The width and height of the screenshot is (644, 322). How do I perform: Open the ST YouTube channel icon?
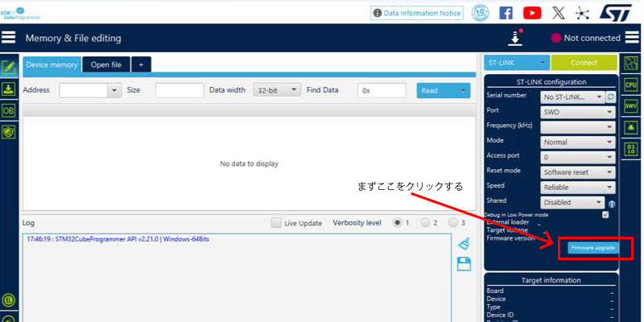click(x=532, y=13)
